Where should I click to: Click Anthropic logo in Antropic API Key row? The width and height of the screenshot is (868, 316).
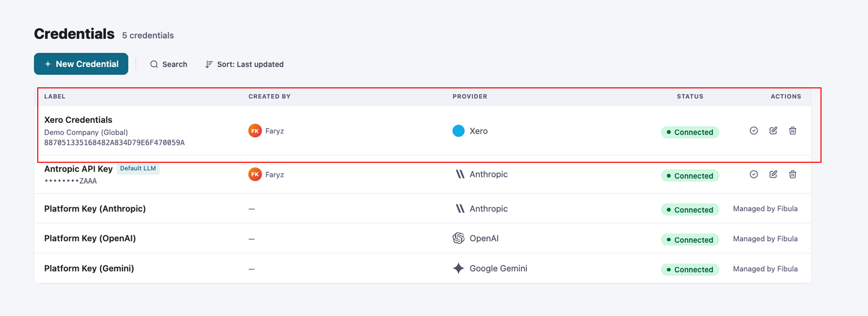460,174
